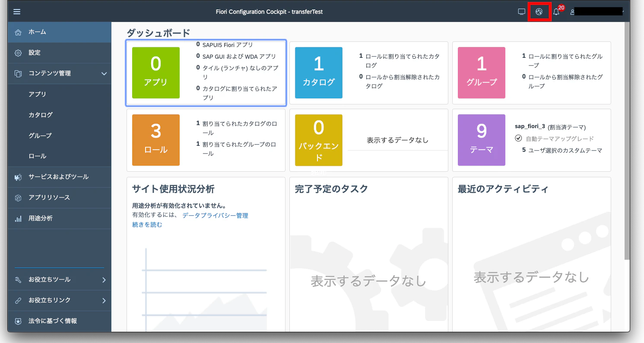The height and width of the screenshot is (343, 644).
Task: Expand the お役立ちリンク arrow
Action: [x=104, y=300]
